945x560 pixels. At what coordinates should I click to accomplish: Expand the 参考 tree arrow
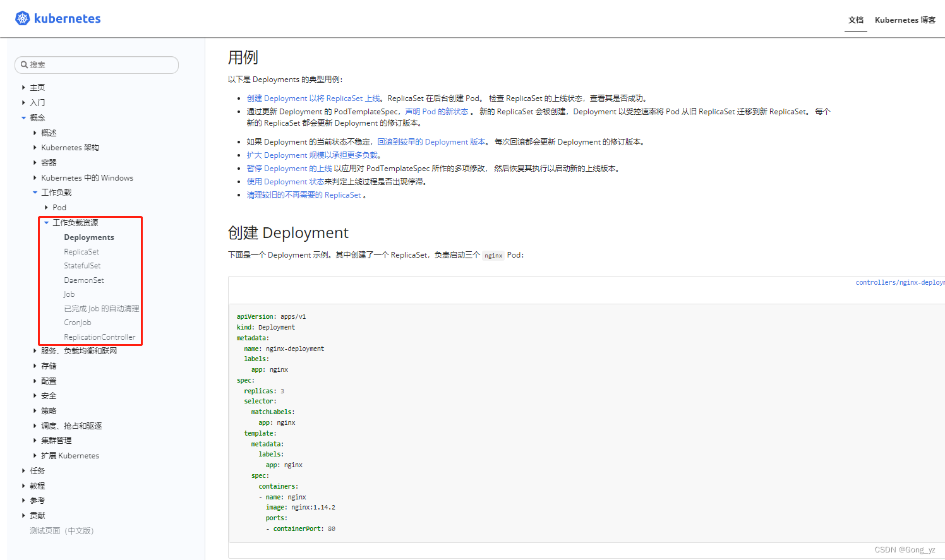pyautogui.click(x=23, y=501)
